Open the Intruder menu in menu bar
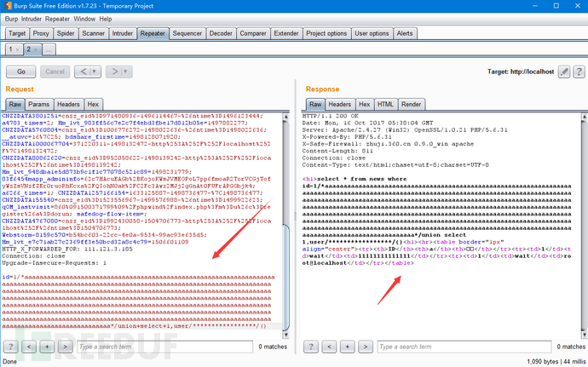This screenshot has height=367, width=588. [32, 19]
